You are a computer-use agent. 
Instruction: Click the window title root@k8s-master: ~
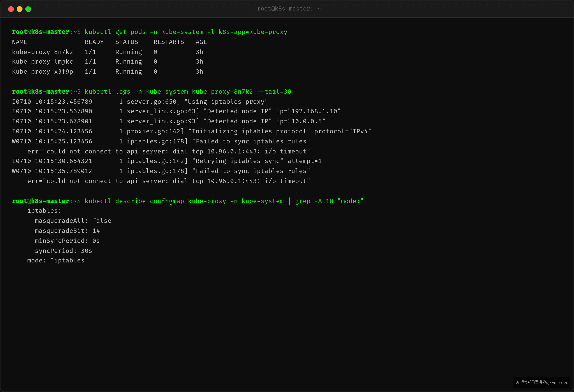click(x=289, y=9)
